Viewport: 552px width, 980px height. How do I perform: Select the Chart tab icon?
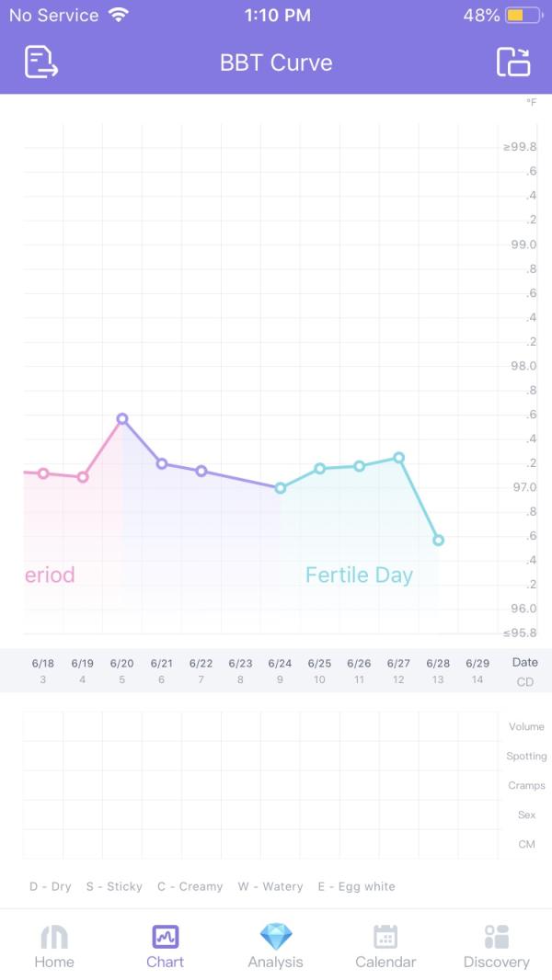tap(165, 937)
